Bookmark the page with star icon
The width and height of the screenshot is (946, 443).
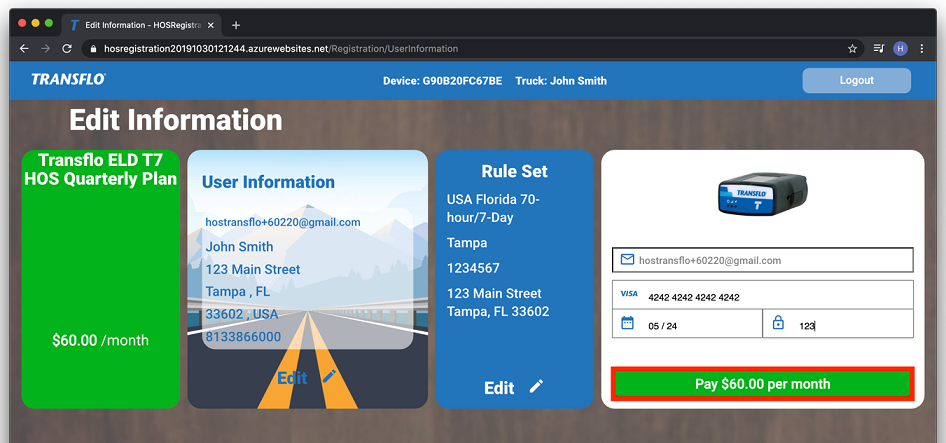(x=852, y=49)
